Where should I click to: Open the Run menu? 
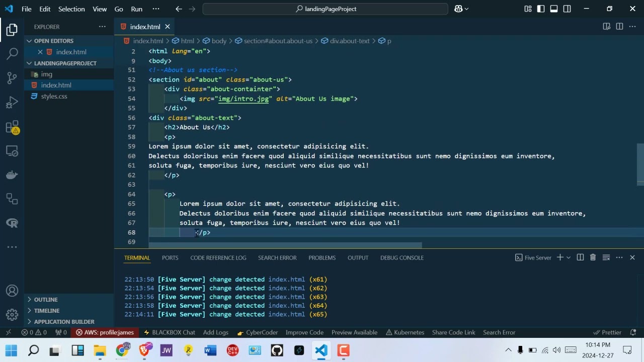click(136, 9)
